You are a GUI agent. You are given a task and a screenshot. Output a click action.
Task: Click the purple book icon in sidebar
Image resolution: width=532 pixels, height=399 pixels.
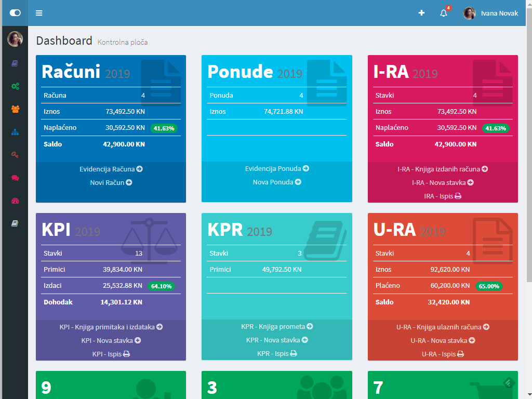(15, 63)
